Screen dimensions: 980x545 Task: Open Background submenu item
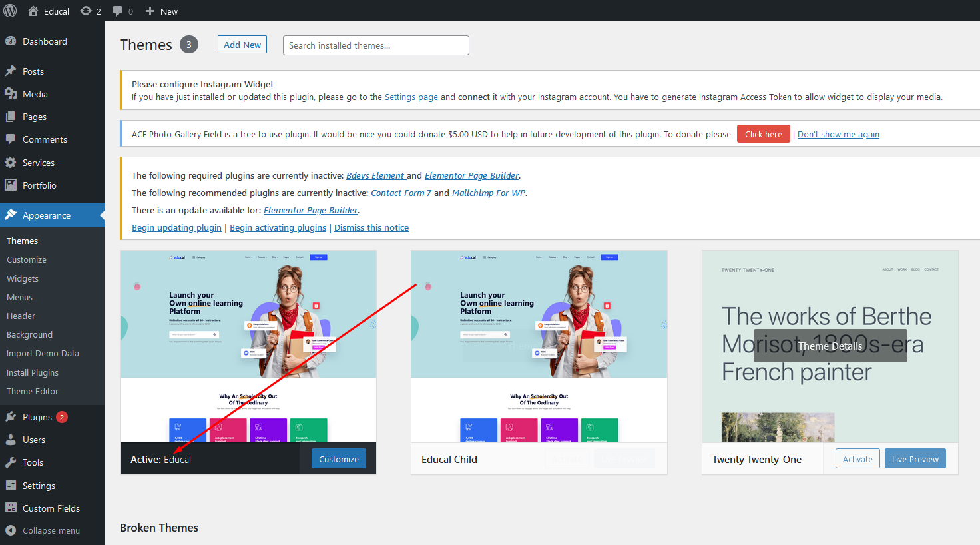pyautogui.click(x=29, y=334)
